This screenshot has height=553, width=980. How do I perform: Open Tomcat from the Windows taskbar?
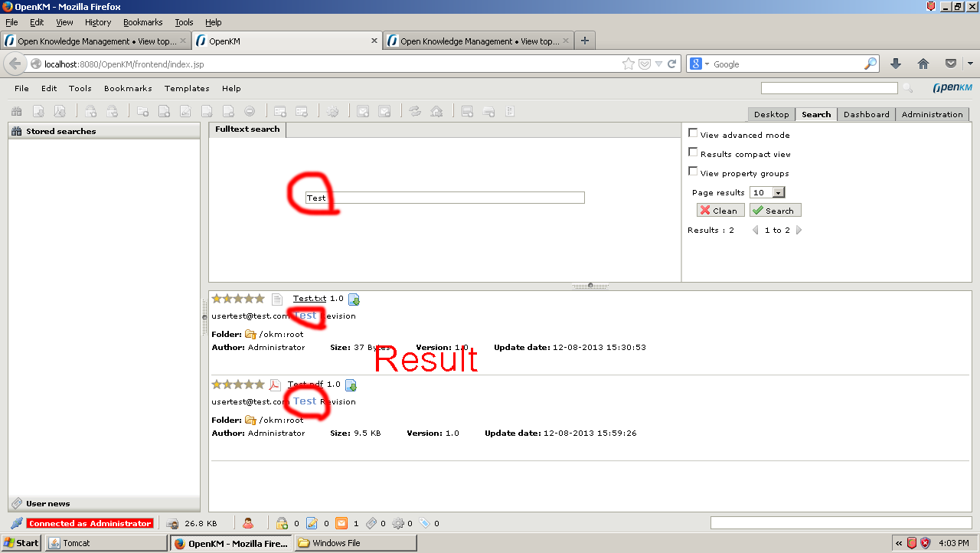tap(106, 543)
